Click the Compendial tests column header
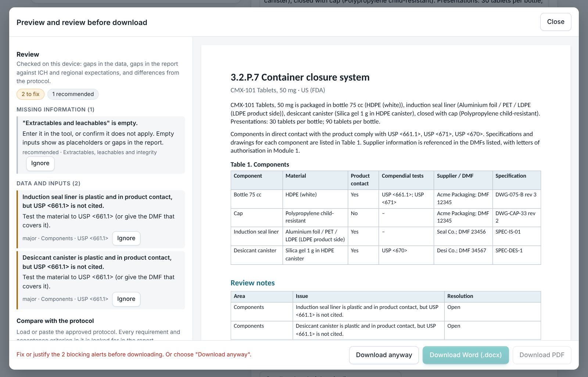Screen dimensions: 588x377 (x=406, y=180)
